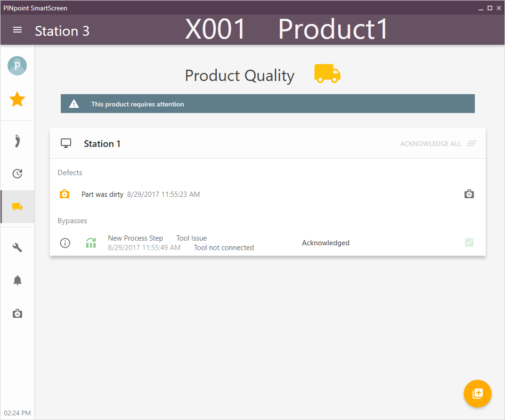Collapse the Defects section in Station 1
Image resolution: width=505 pixels, height=420 pixels.
click(x=70, y=172)
